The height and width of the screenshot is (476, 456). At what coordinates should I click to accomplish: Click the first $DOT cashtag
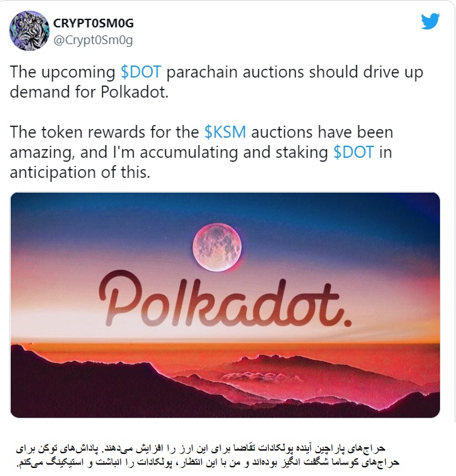(x=141, y=72)
